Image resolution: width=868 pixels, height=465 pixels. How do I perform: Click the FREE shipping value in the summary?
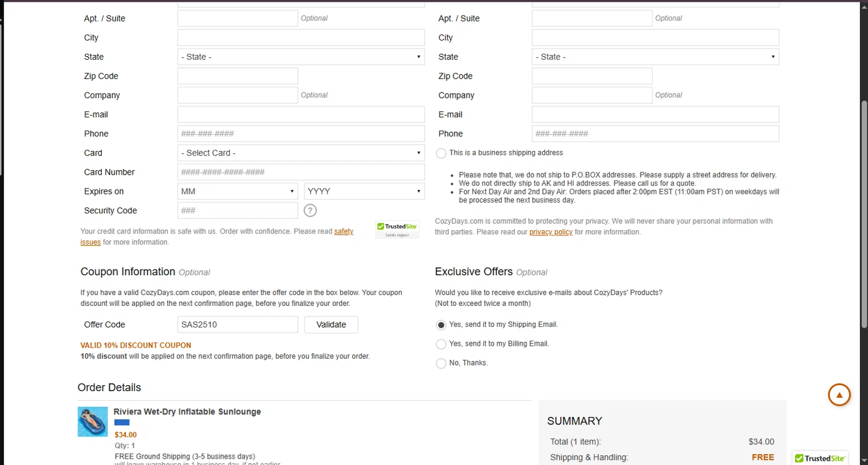[x=763, y=457]
